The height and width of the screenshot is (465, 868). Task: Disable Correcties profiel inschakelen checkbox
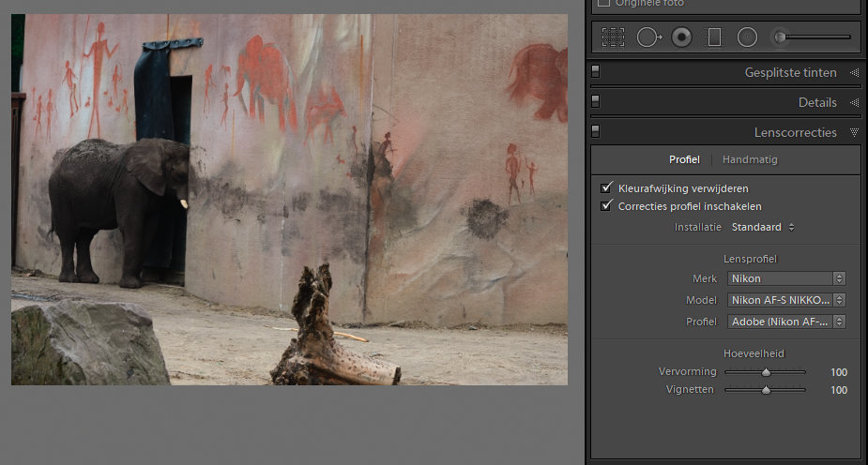tap(606, 206)
